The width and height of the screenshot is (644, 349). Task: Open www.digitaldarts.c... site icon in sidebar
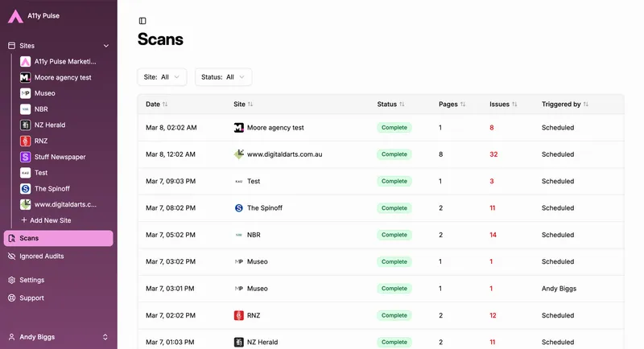(26, 204)
